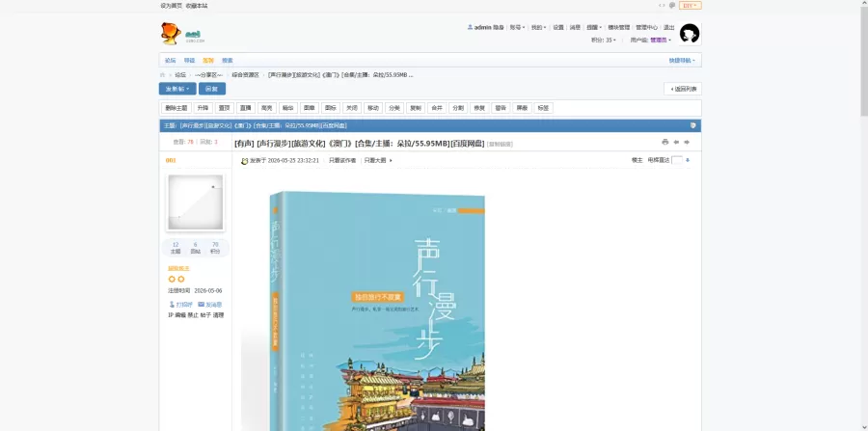
Task: Click the 图章 moderation button
Action: point(310,108)
